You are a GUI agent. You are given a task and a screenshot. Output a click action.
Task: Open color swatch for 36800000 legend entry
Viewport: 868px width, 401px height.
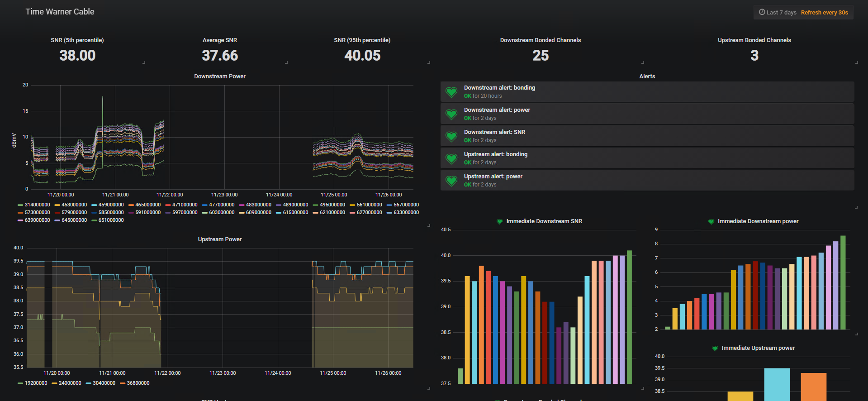(x=123, y=383)
